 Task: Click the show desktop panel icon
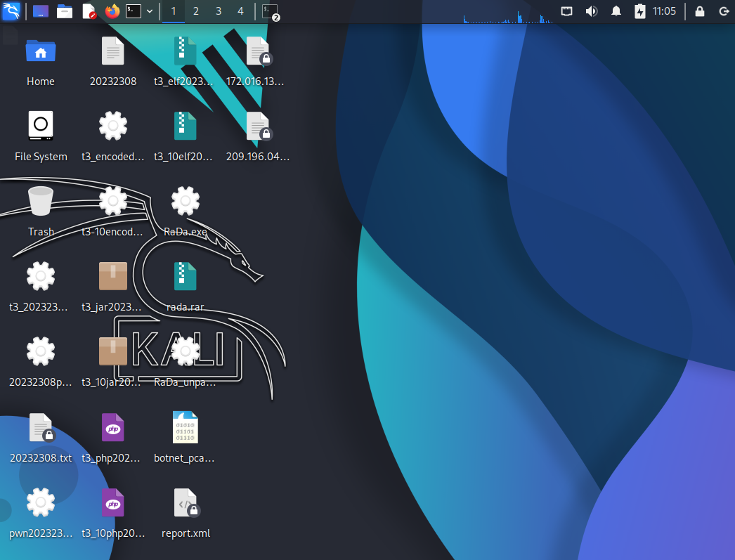tap(40, 11)
